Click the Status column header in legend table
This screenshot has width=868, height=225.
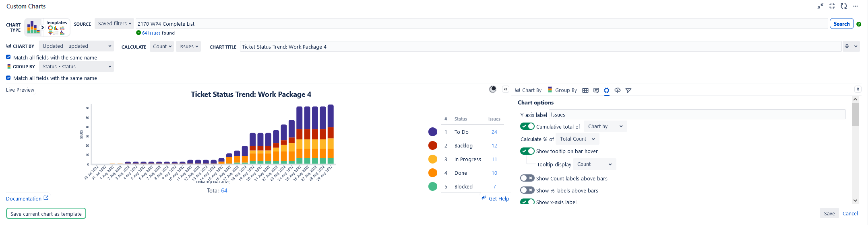coord(461,119)
